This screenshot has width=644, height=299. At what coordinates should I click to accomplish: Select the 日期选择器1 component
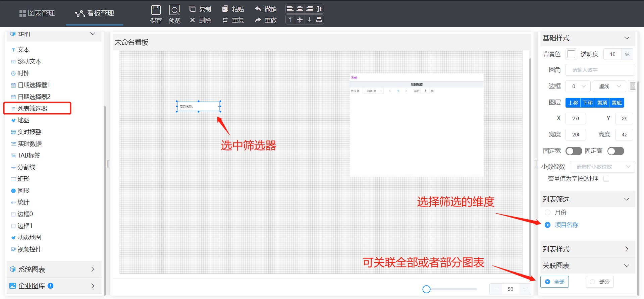pyautogui.click(x=31, y=85)
